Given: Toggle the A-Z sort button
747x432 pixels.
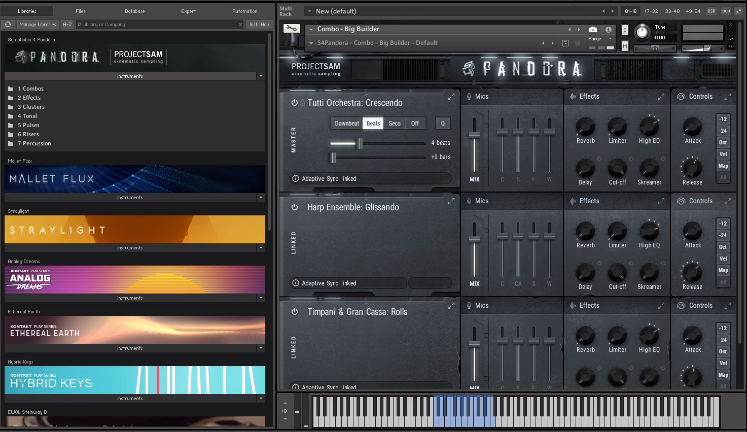Looking at the screenshot, I should [67, 24].
